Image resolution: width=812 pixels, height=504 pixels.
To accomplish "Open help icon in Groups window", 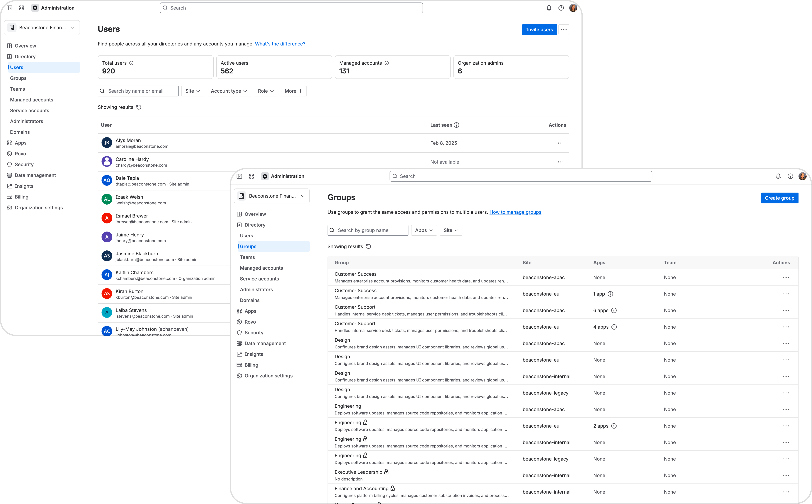I will pyautogui.click(x=790, y=176).
